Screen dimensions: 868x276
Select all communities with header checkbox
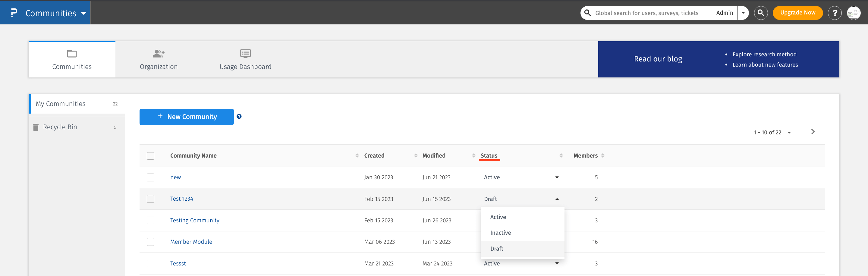click(151, 156)
